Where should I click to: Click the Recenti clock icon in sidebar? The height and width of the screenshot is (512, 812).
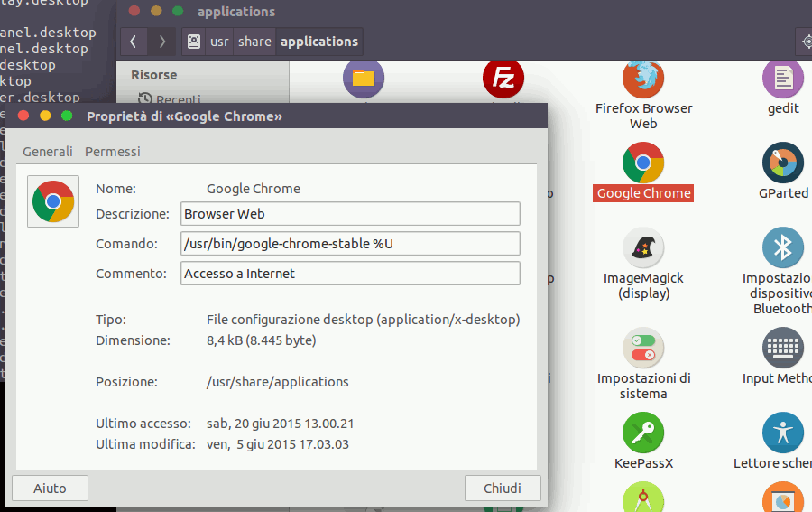click(x=145, y=98)
